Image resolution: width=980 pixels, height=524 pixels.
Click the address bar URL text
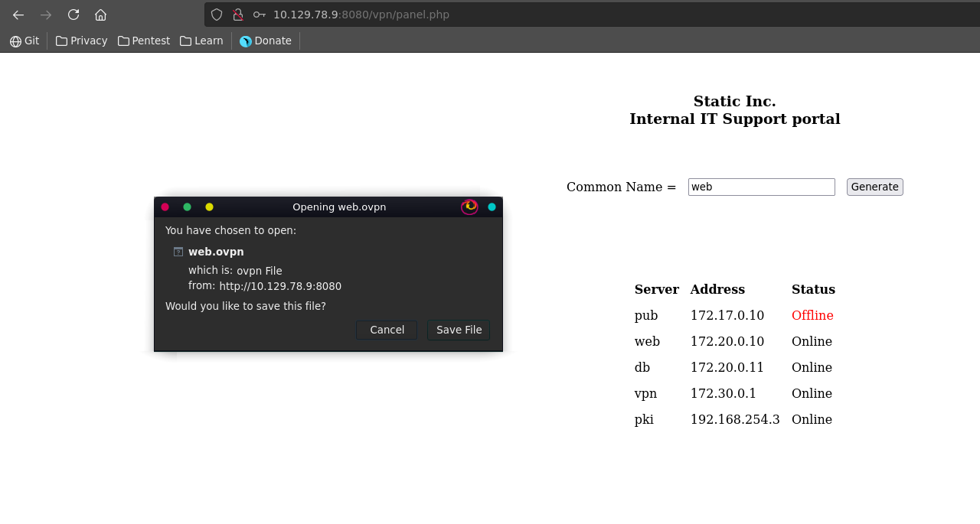pyautogui.click(x=361, y=15)
